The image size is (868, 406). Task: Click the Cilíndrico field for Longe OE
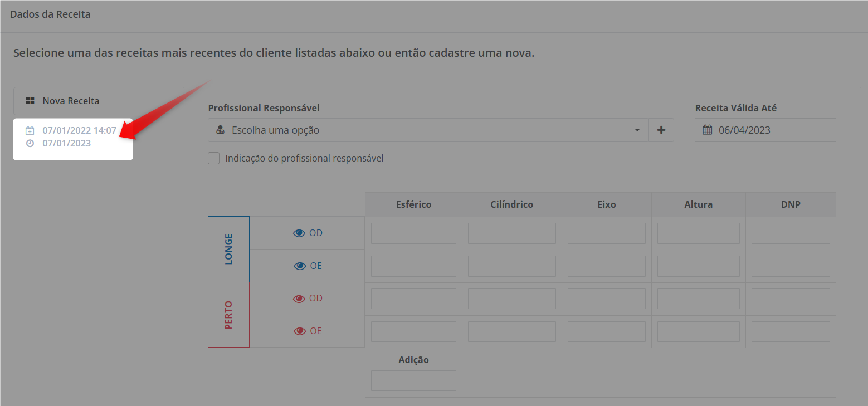[512, 266]
